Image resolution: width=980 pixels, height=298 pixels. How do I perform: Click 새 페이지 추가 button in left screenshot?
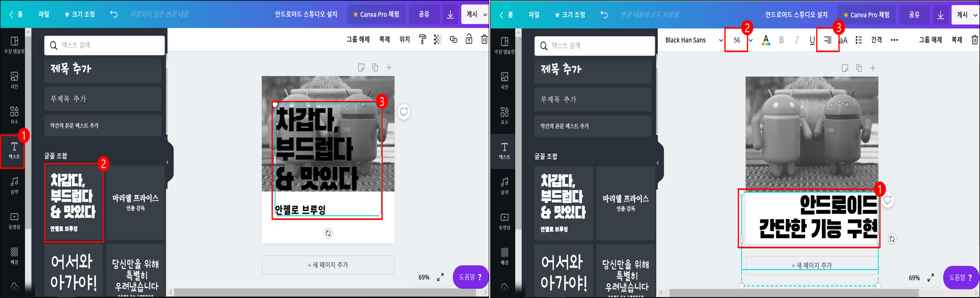click(328, 265)
